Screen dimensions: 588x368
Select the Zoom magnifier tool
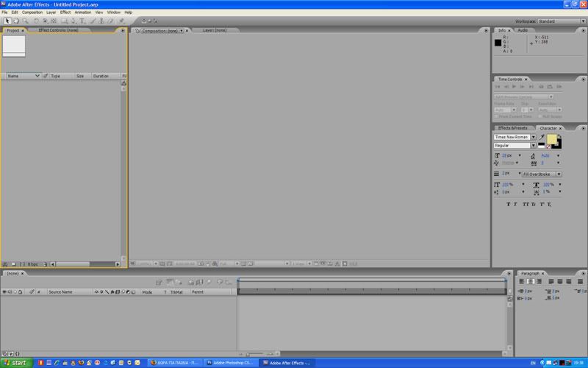point(25,21)
